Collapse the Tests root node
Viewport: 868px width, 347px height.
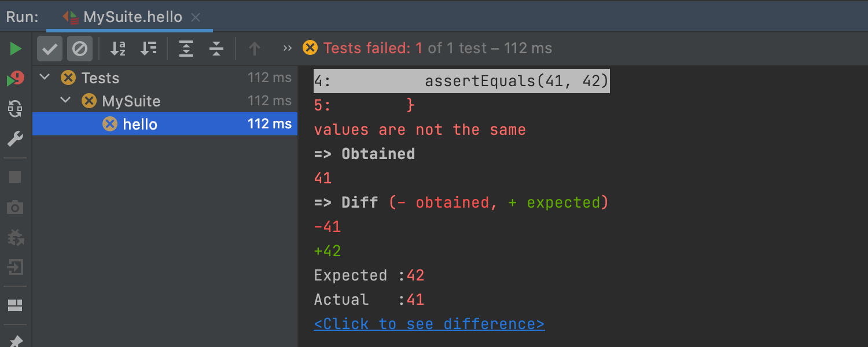click(x=46, y=77)
